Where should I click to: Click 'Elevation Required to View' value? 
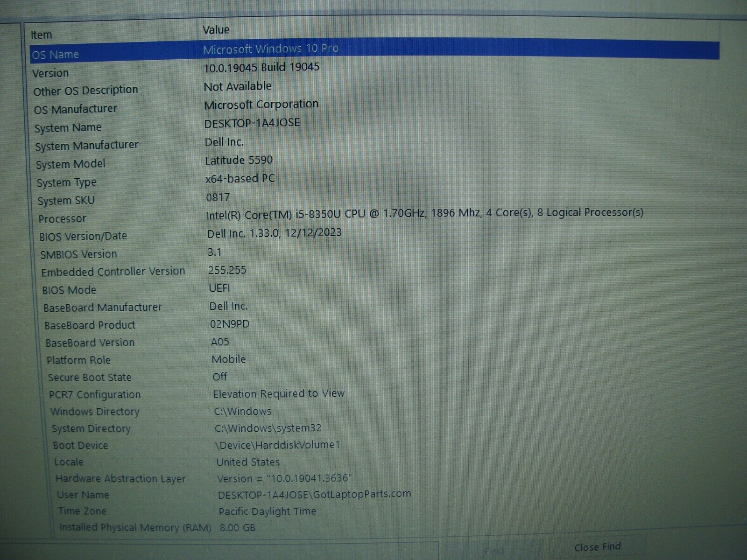[279, 394]
